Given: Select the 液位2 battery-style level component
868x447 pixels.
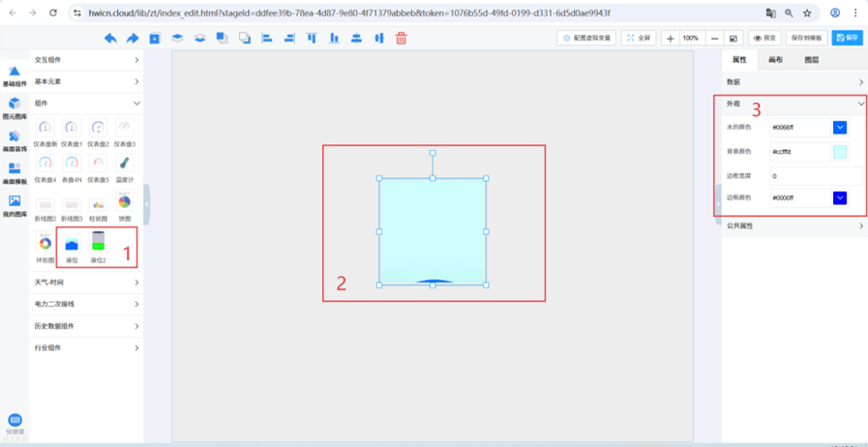Looking at the screenshot, I should 98,245.
